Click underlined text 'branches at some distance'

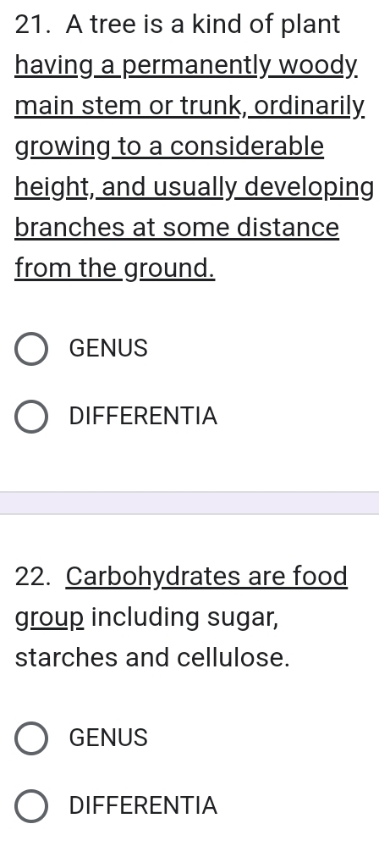pyautogui.click(x=177, y=228)
